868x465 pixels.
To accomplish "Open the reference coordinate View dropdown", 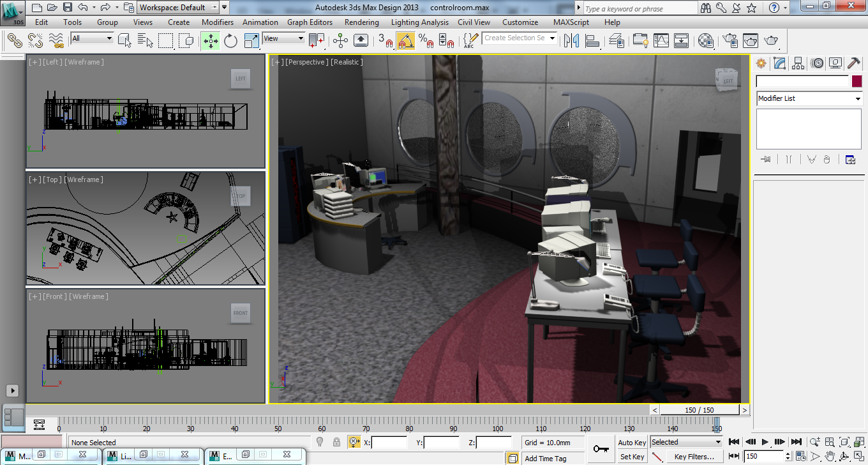I will tap(284, 38).
